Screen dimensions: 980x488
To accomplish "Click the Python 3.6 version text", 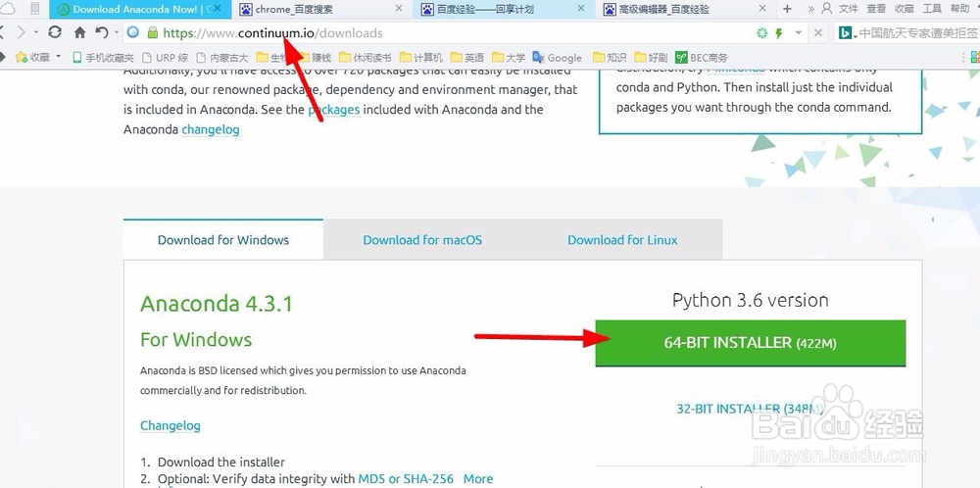I will 751,300.
